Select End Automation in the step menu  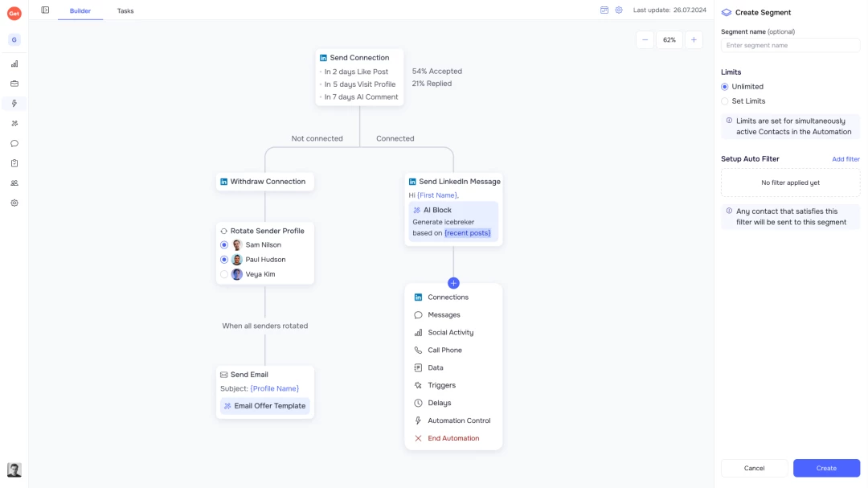pos(452,438)
